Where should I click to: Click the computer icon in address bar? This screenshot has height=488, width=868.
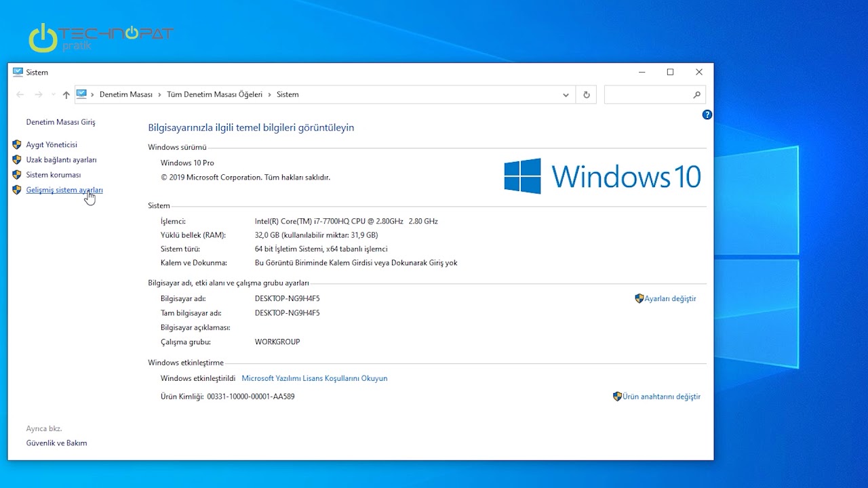pos(81,94)
